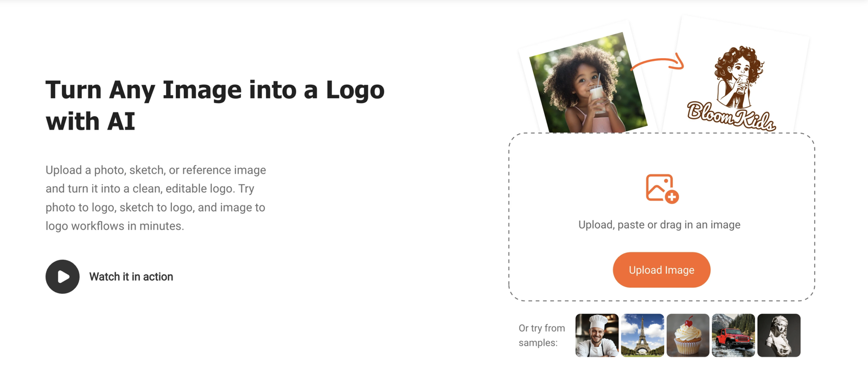Select the marble bust sample image
The image size is (868, 385).
tap(779, 335)
